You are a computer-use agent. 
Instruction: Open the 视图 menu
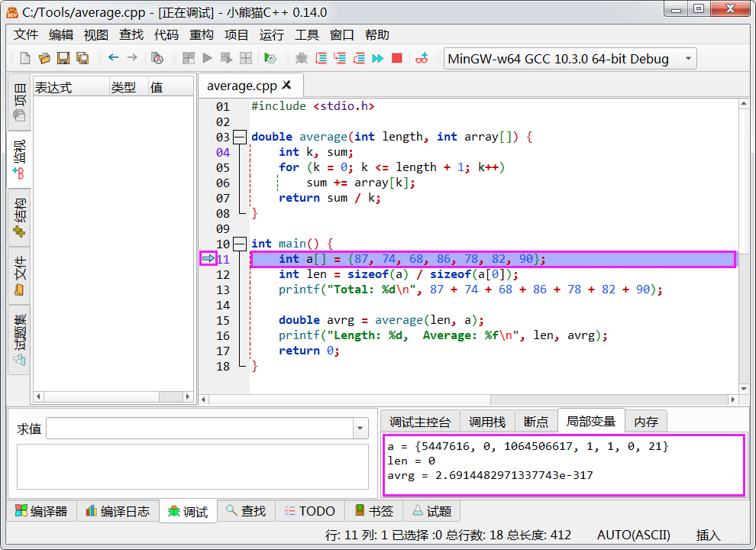[96, 34]
